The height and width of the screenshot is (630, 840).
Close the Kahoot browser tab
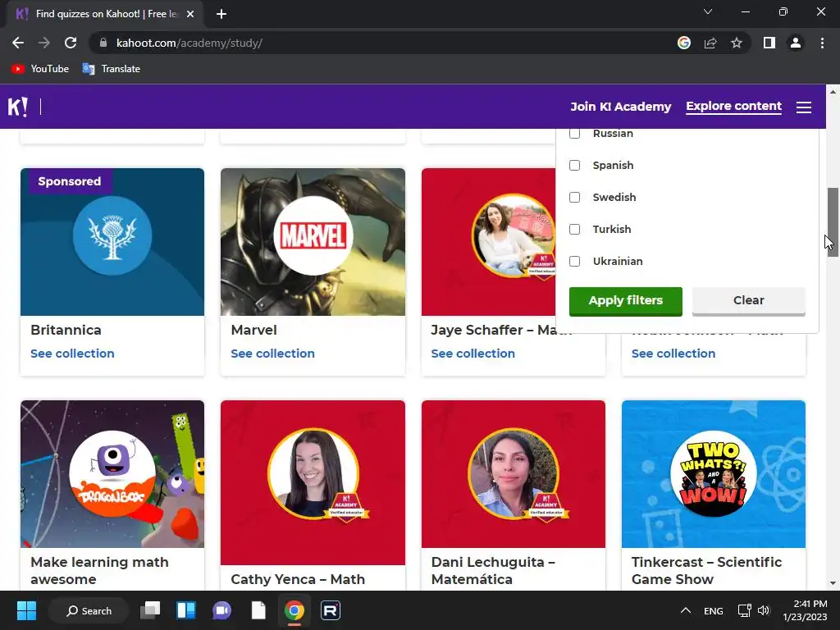(x=190, y=14)
